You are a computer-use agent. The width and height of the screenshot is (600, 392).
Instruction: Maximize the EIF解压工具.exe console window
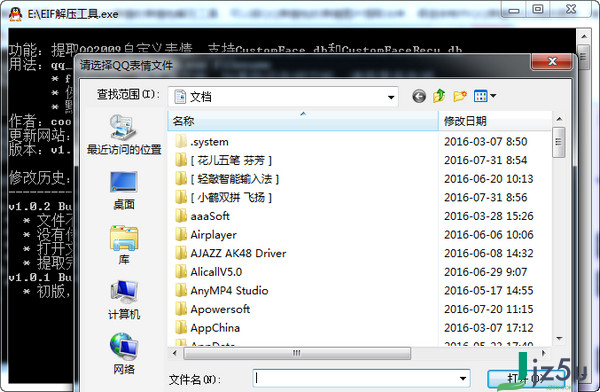tap(538, 8)
